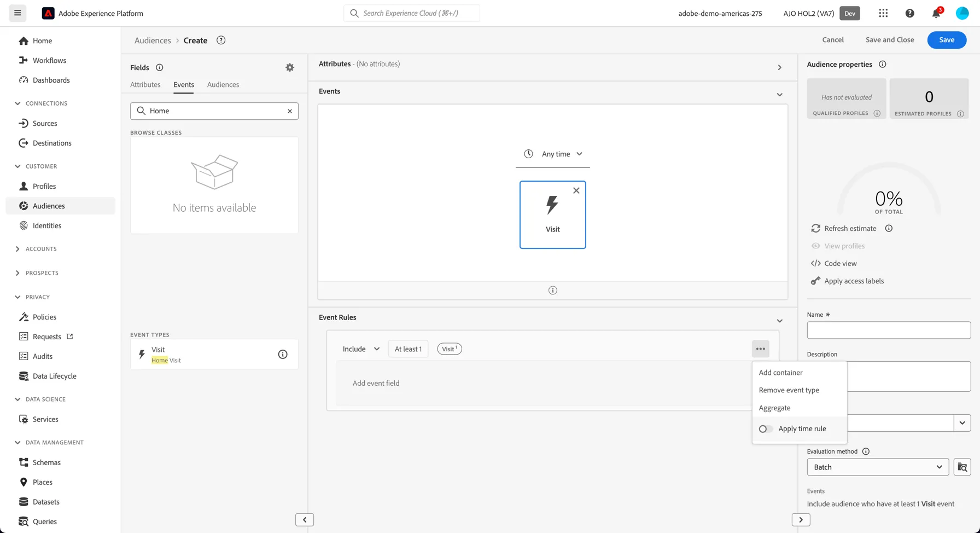Open the Batch evaluation method dropdown
Viewport: 980px width, 533px height.
(878, 467)
